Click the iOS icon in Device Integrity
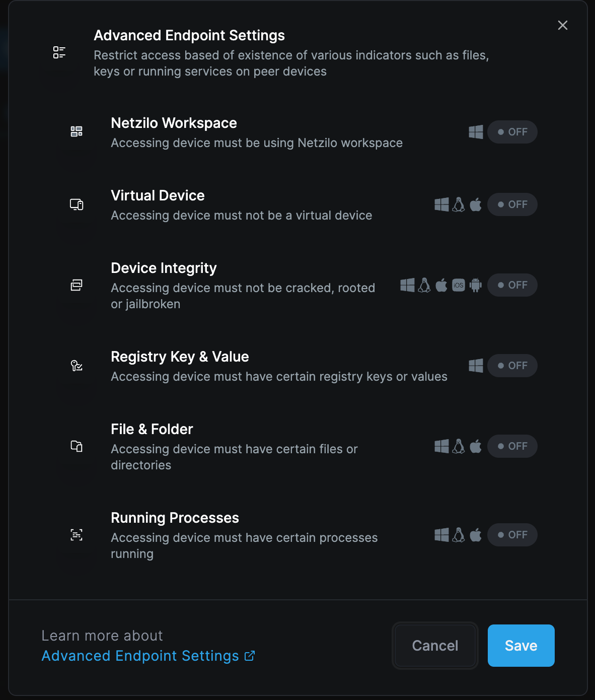 click(459, 285)
